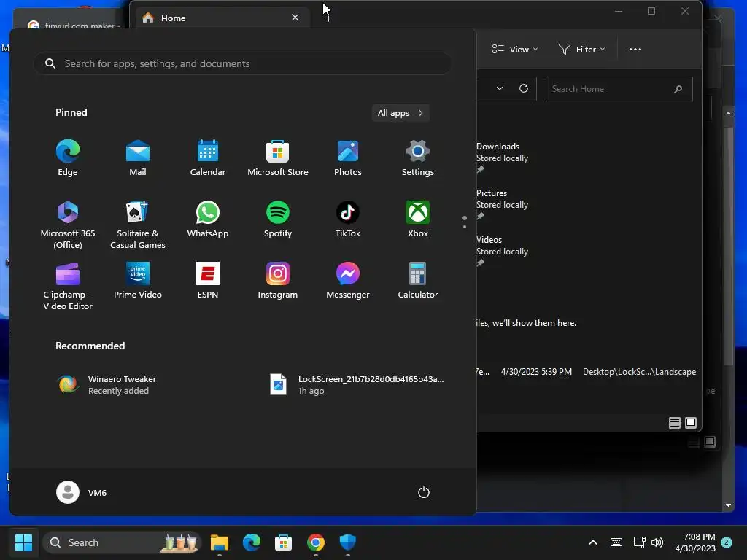747x560 pixels.
Task: Close the Home tab
Action: click(295, 17)
